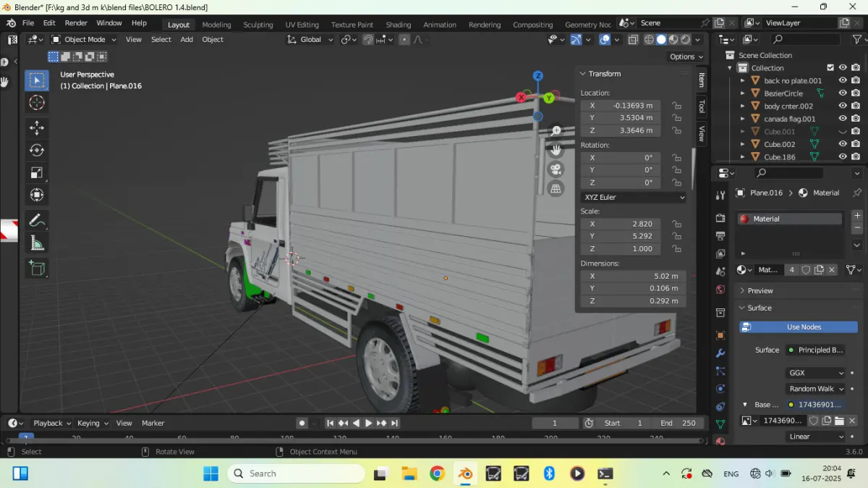Click the Scene name field
The image size is (868, 488).
tap(668, 23)
